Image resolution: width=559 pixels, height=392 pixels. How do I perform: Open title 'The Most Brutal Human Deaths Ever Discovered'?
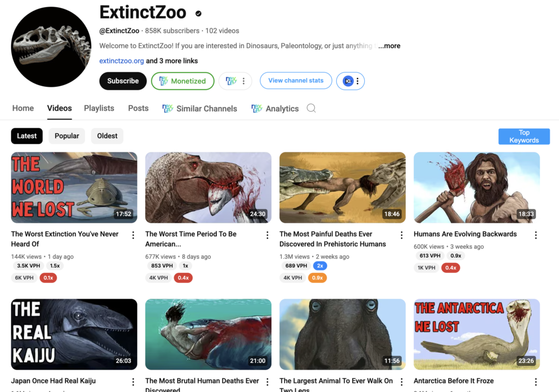pos(202,384)
